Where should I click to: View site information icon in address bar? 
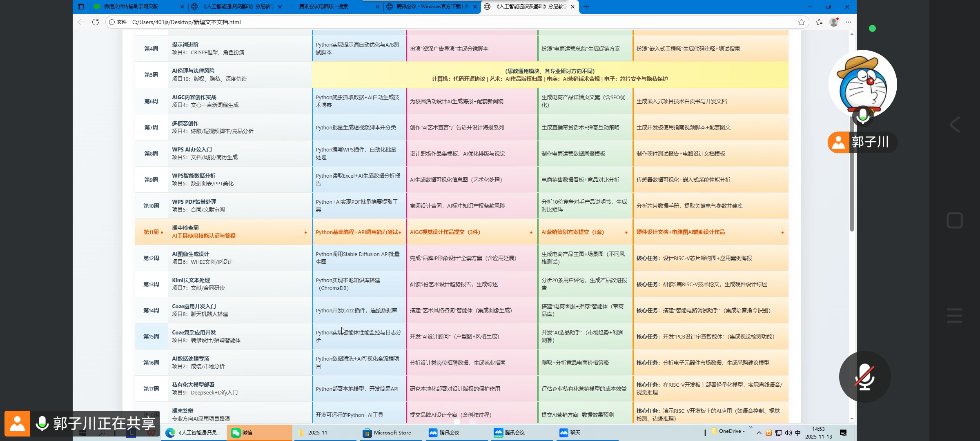click(112, 22)
